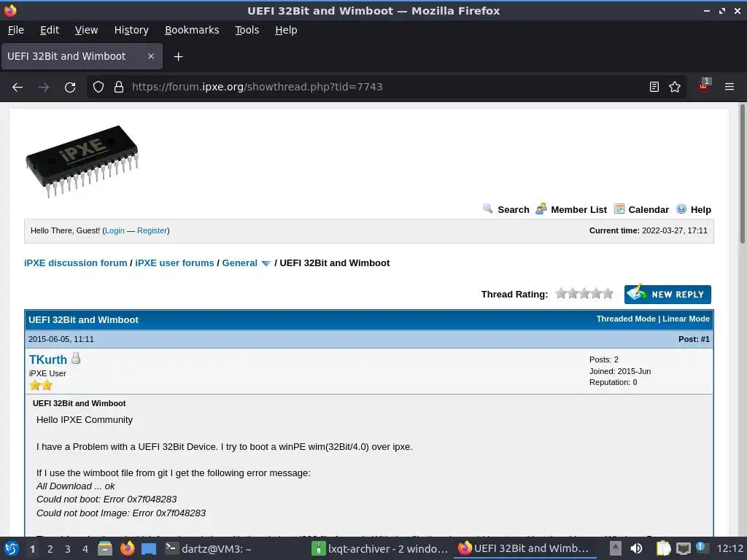Image resolution: width=747 pixels, height=560 pixels.
Task: Go to General forum breadcrumb link
Action: [239, 262]
